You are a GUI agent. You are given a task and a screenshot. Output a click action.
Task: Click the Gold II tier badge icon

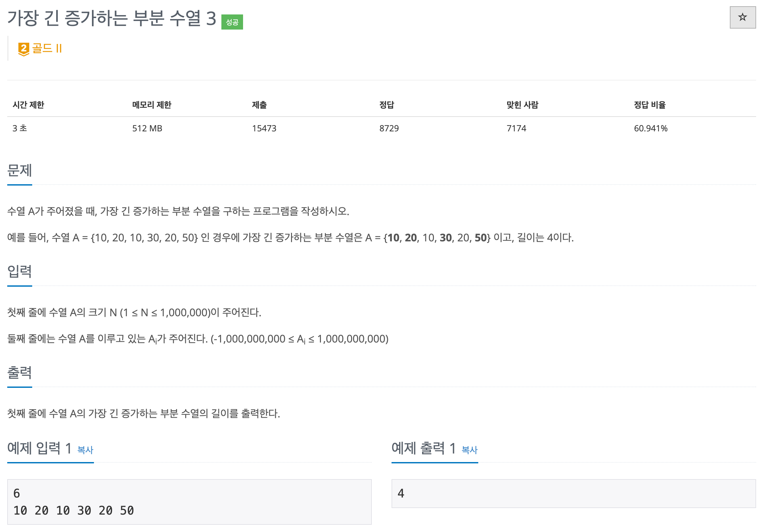(x=24, y=49)
